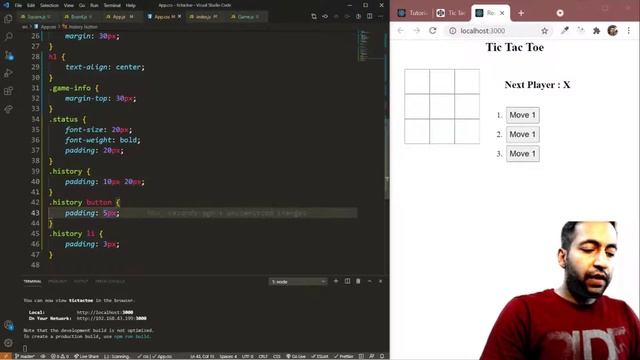Open the Search view in VS Code
The height and width of the screenshot is (360, 640).
coord(8,37)
